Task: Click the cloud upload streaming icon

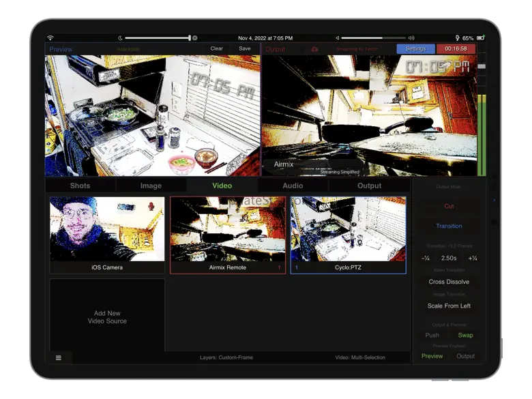Action: tap(314, 49)
